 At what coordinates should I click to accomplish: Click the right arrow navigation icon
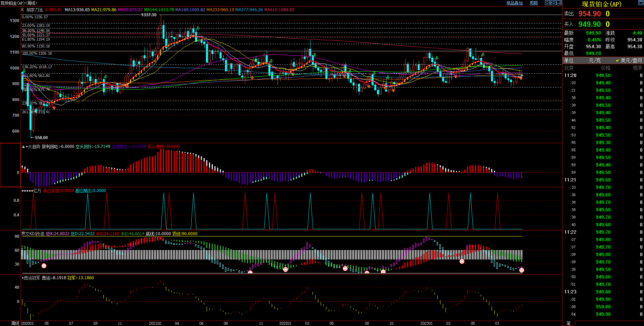click(553, 3)
